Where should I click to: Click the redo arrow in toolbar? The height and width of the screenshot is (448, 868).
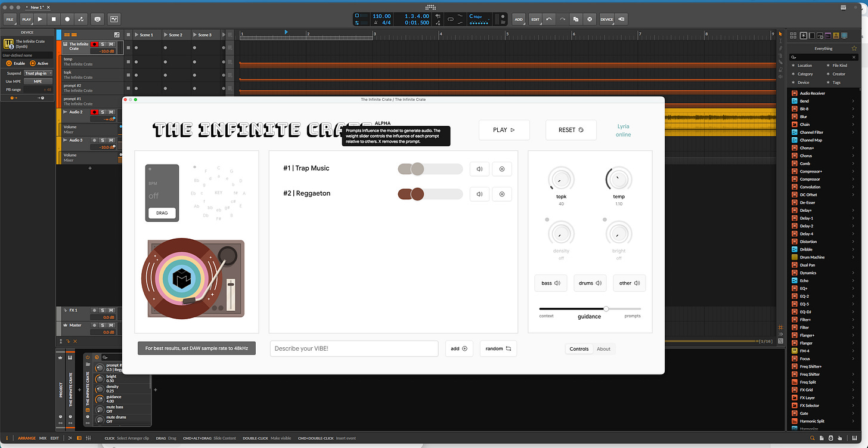tap(562, 19)
